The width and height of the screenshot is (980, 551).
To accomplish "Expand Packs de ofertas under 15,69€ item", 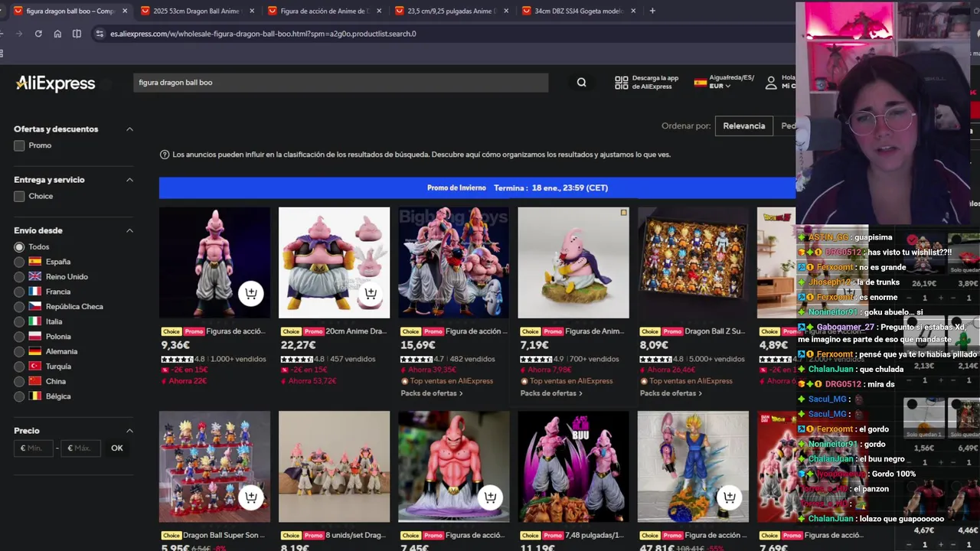I will [431, 393].
